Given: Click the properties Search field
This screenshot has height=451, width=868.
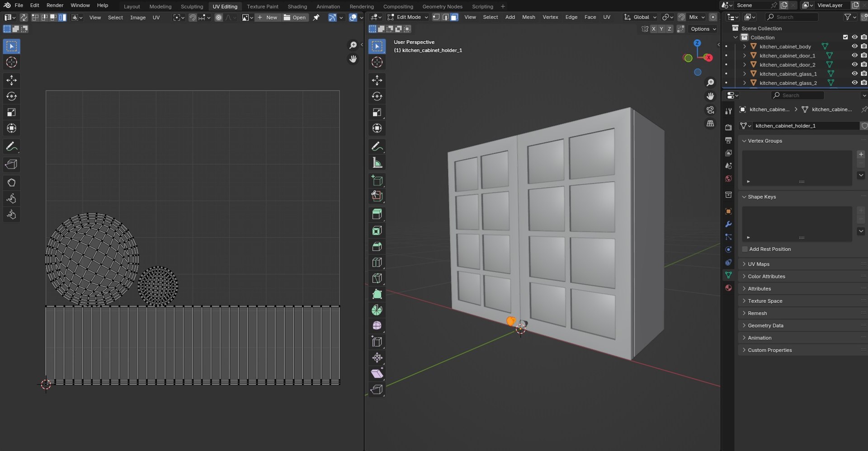Looking at the screenshot, I should click(x=797, y=95).
